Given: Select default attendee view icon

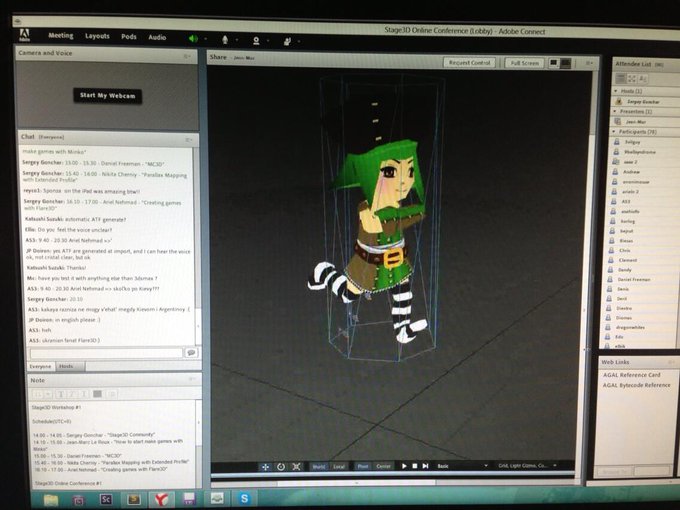Looking at the screenshot, I should (x=621, y=78).
